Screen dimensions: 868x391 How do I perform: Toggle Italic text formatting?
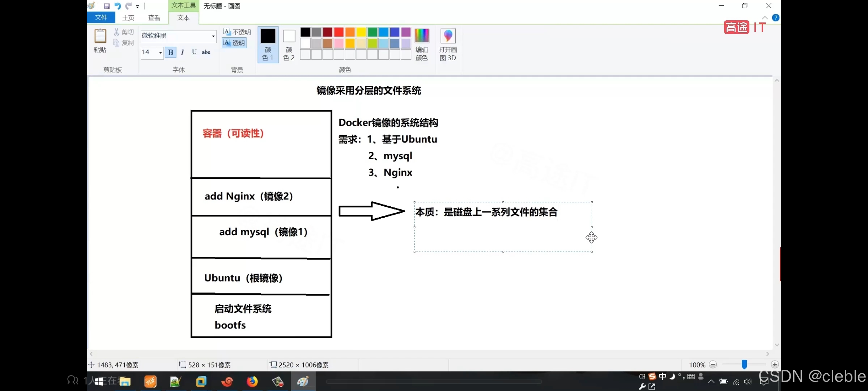(183, 52)
